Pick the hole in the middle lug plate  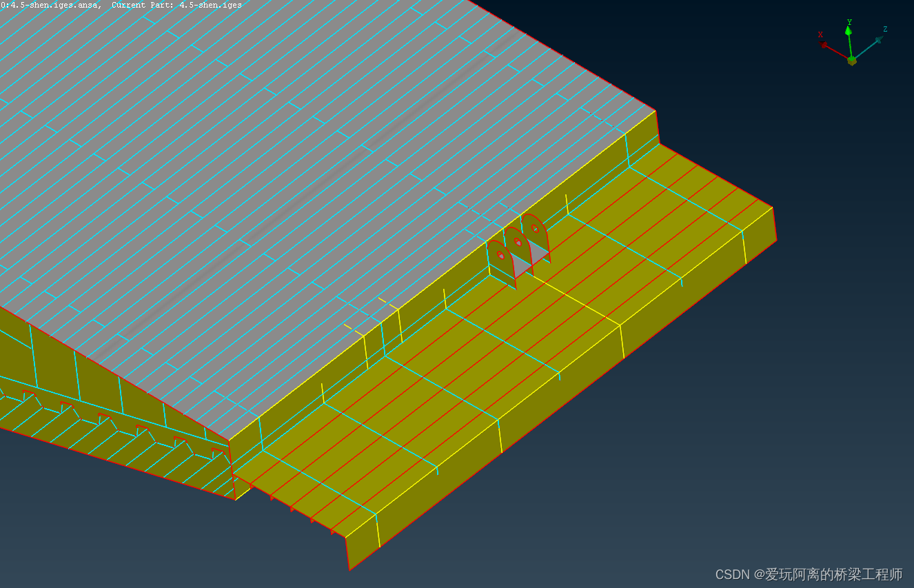(x=518, y=242)
